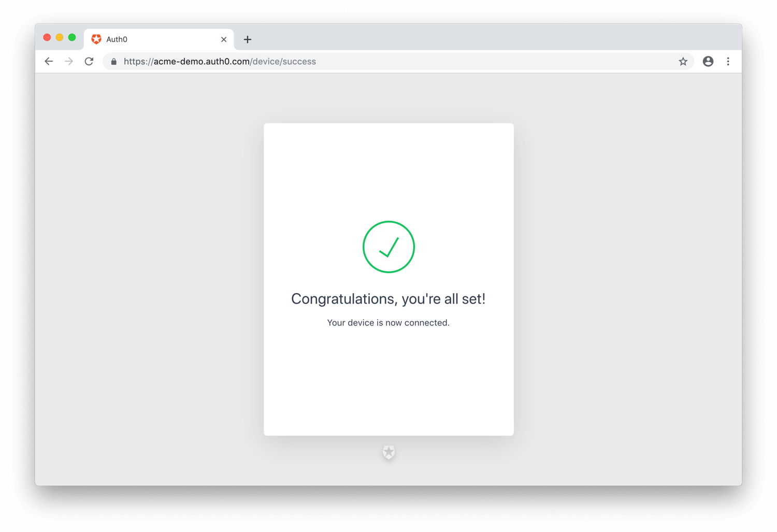This screenshot has height=532, width=777.
Task: Click the device connected message
Action: click(388, 322)
